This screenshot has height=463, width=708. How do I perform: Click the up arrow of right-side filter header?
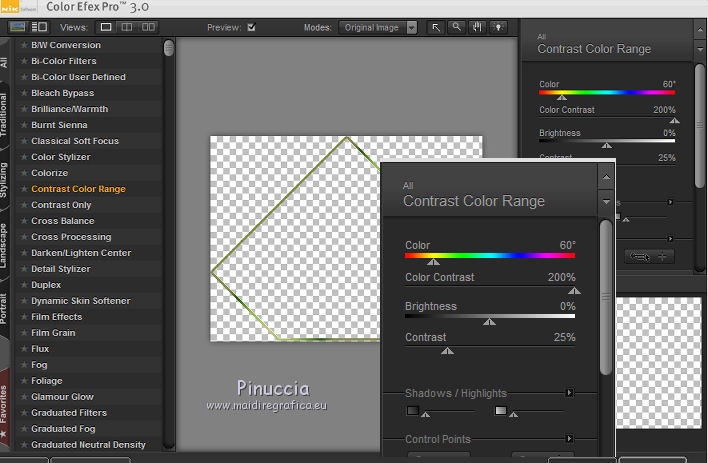point(700,30)
